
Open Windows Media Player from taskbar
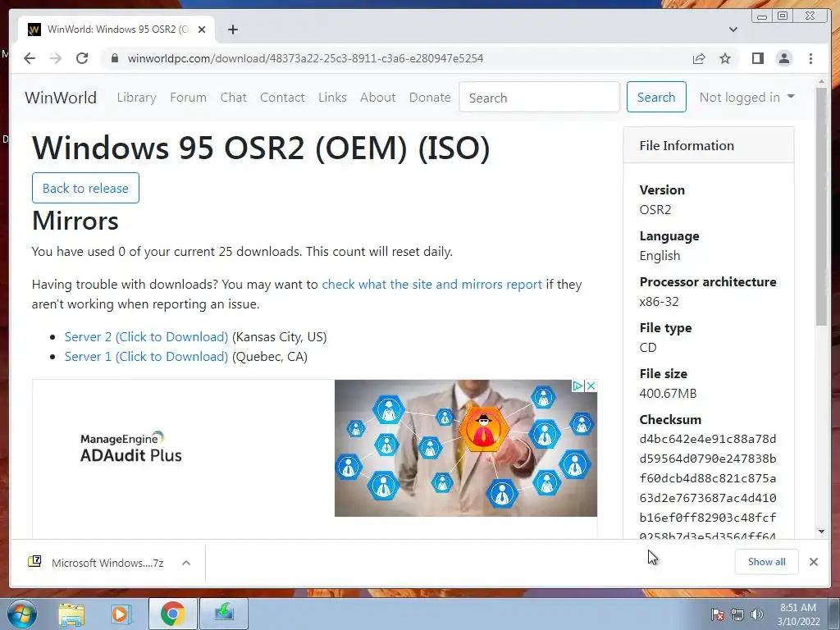click(121, 614)
